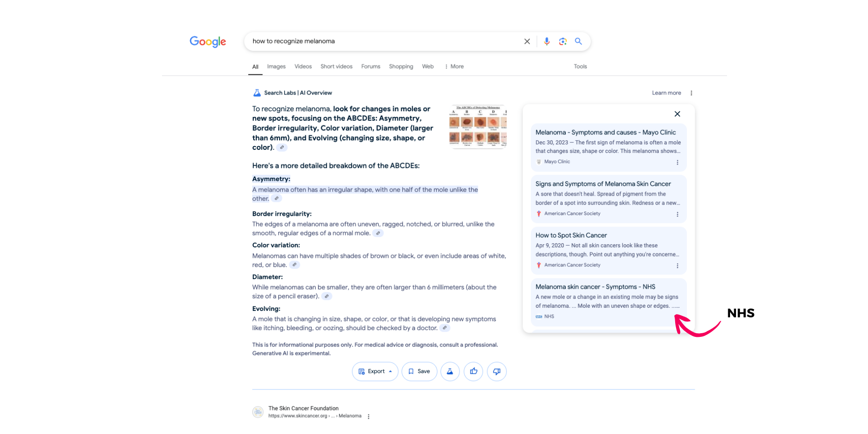Screen dimensions: 868x434
Task: Submit search with magnifier icon
Action: (579, 41)
